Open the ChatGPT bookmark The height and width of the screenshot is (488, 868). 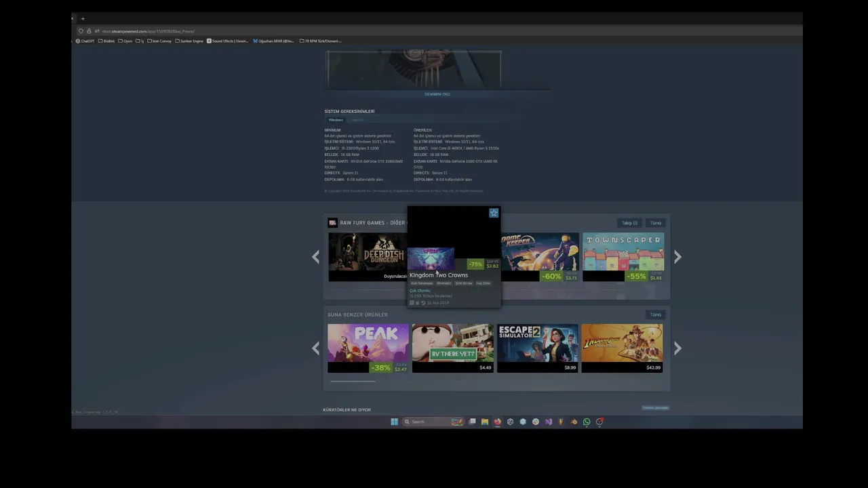pos(85,41)
